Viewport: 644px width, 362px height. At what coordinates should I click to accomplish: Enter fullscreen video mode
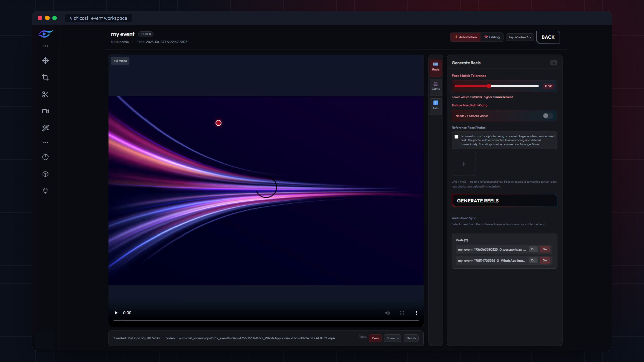tap(402, 313)
